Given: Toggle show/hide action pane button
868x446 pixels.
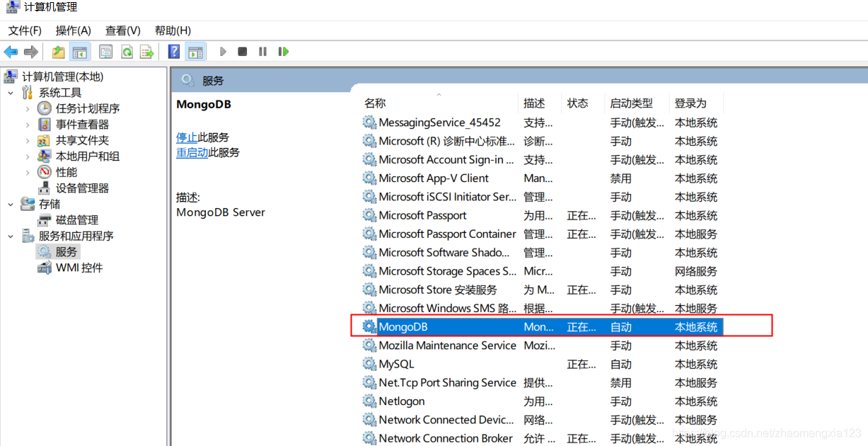Looking at the screenshot, I should click(x=195, y=52).
